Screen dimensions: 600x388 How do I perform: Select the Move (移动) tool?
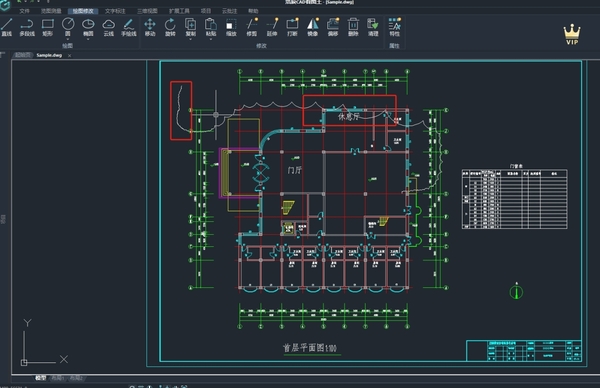click(150, 28)
